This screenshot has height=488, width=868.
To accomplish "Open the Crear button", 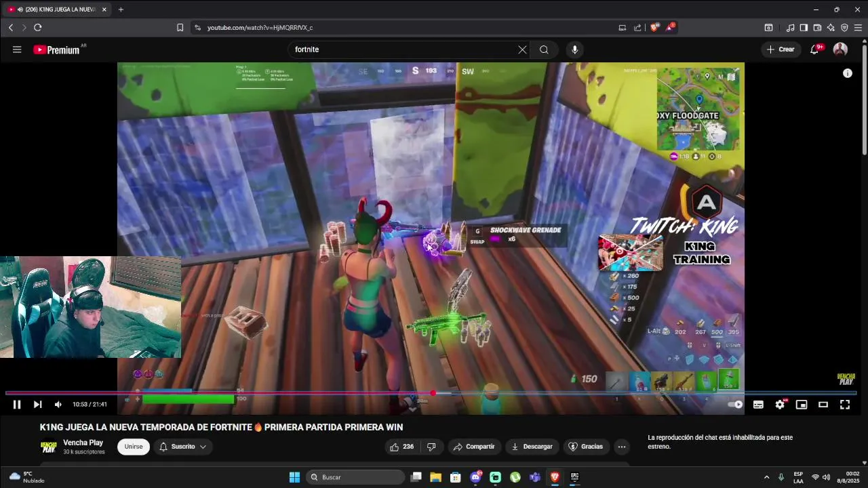I will [781, 49].
